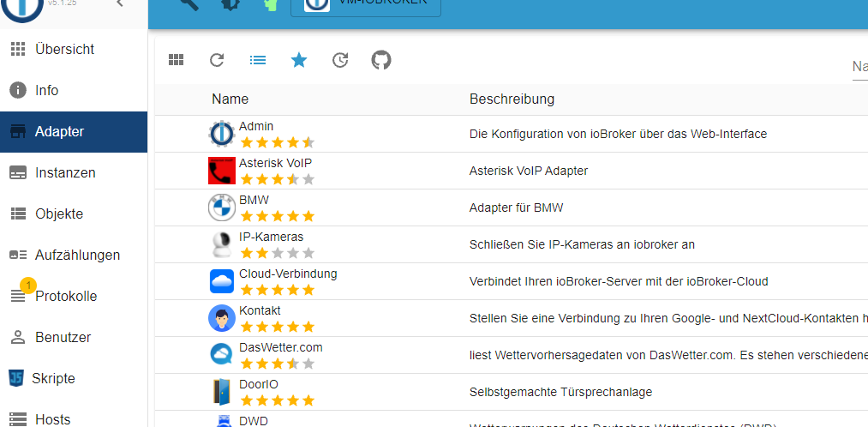
Task: Open the DasWetter.com star rating
Action: [x=278, y=364]
